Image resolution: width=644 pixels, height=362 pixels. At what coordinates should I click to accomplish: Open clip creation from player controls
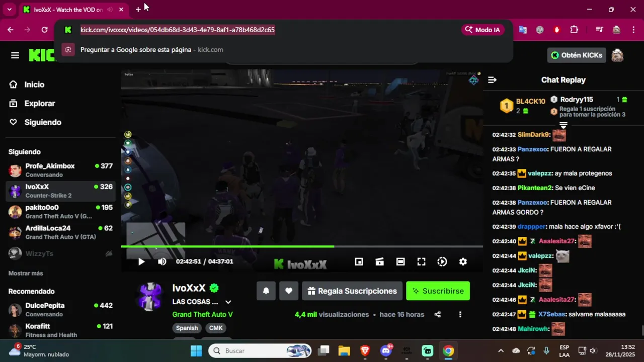point(380,261)
